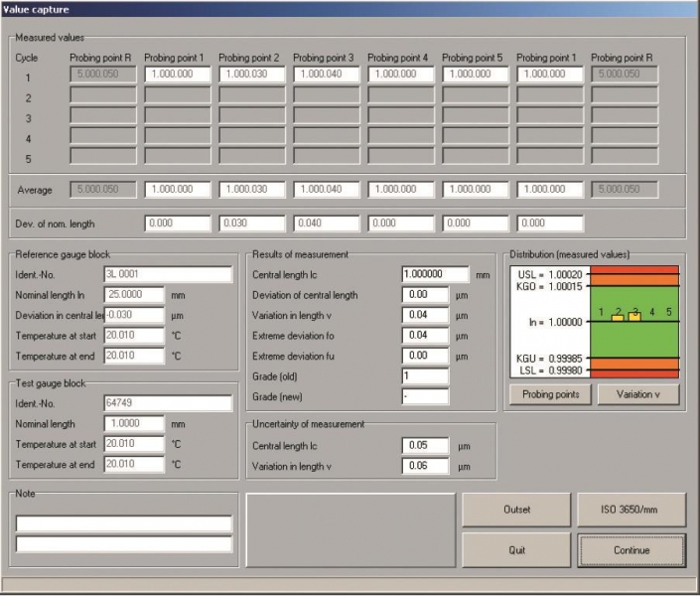Click the Outset button

click(516, 510)
